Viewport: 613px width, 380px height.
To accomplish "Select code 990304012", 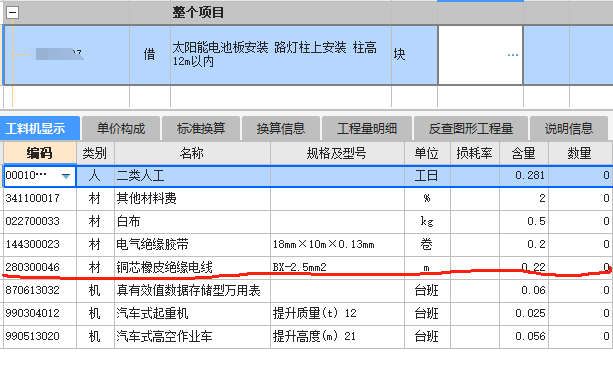I will (x=39, y=314).
